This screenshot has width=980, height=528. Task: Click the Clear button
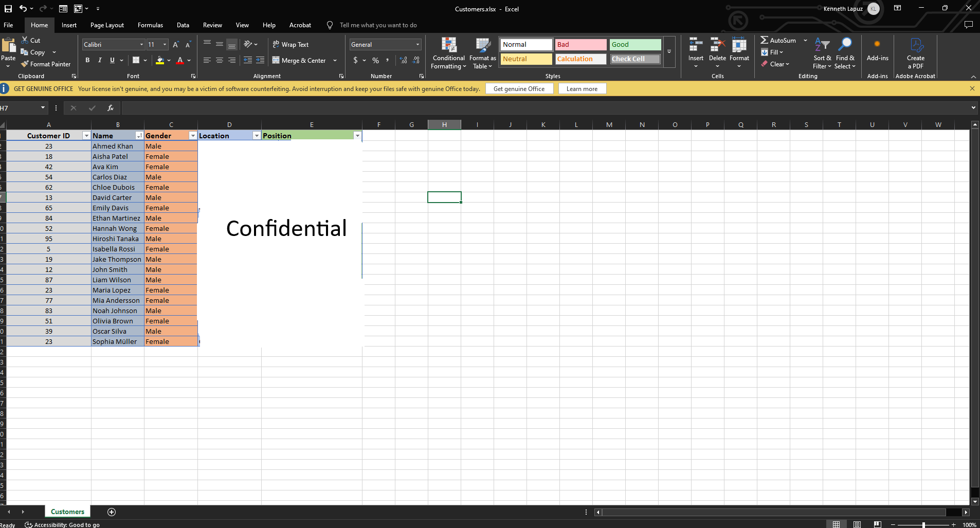(x=775, y=64)
